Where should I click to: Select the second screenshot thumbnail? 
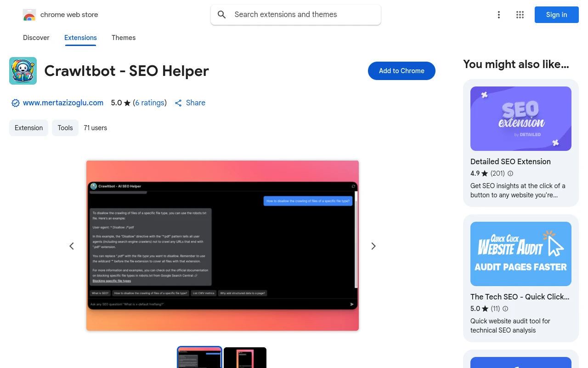(x=245, y=358)
